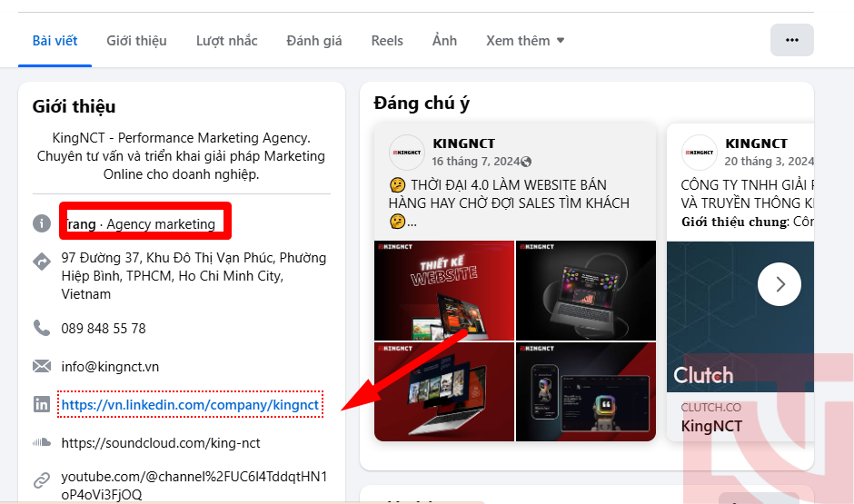Expand the Xem thêm dropdown

(525, 41)
